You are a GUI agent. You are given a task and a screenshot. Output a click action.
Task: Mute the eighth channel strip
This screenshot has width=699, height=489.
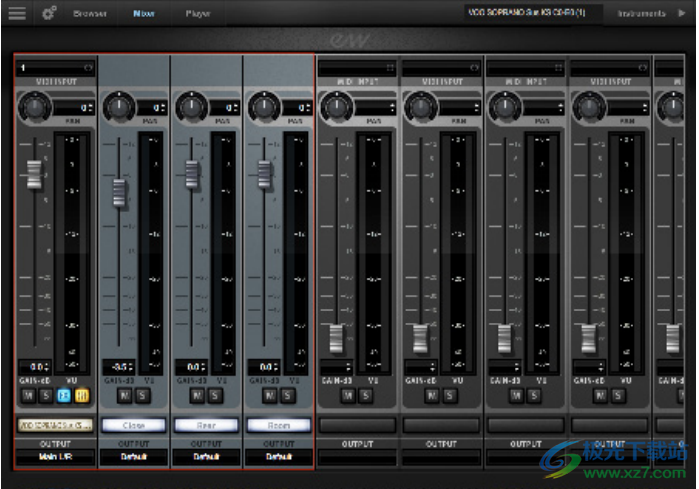pos(600,395)
